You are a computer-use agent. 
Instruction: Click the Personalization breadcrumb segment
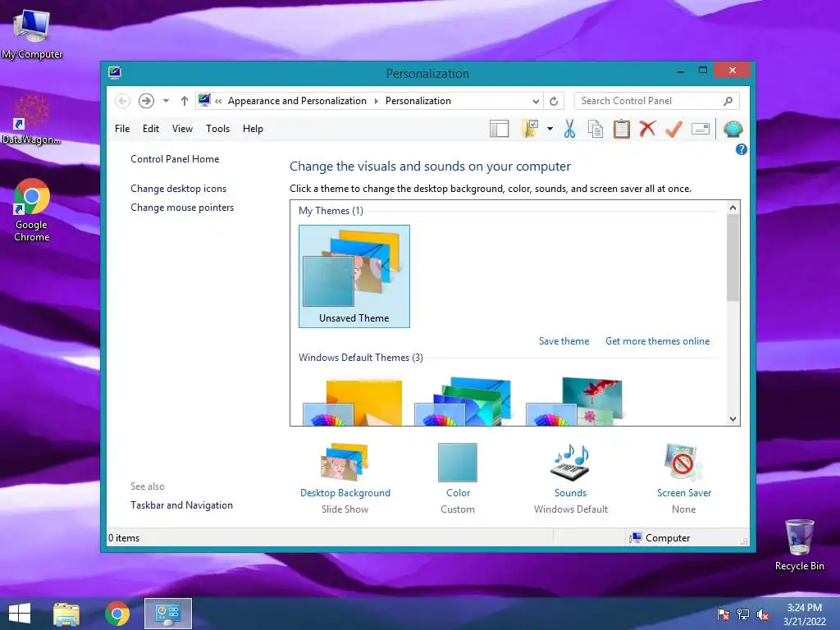[418, 101]
